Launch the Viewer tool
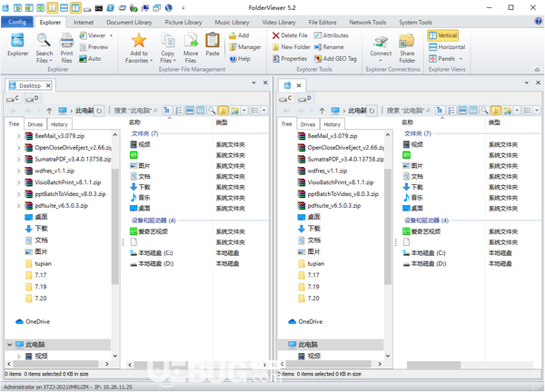This screenshot has width=545, height=392. [93, 35]
